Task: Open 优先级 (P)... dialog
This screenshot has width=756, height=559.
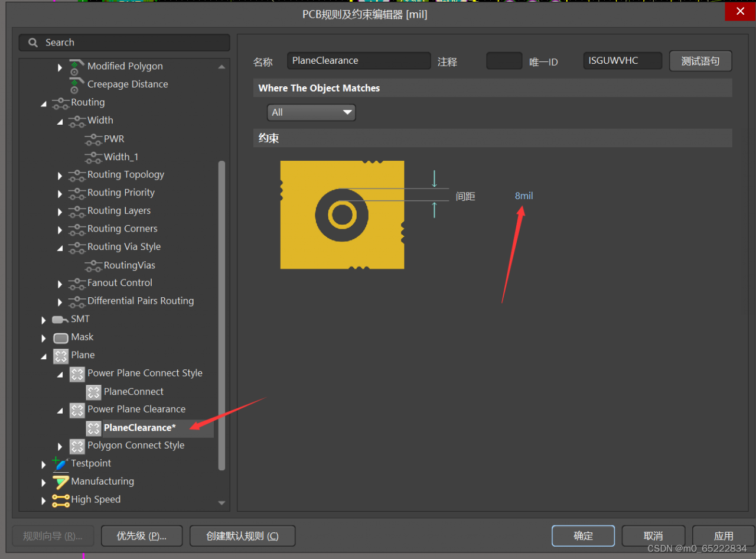Action: point(142,536)
